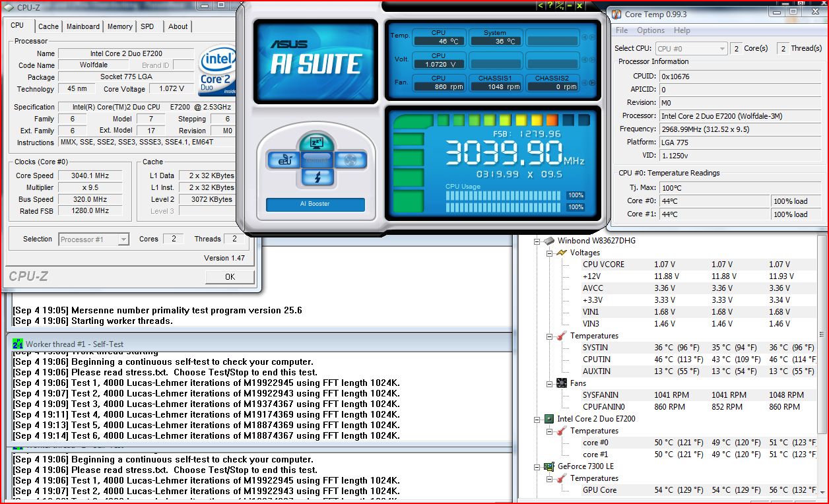The image size is (829, 504).
Task: Click the GeForce 7300 LE graphics card icon
Action: pos(548,466)
